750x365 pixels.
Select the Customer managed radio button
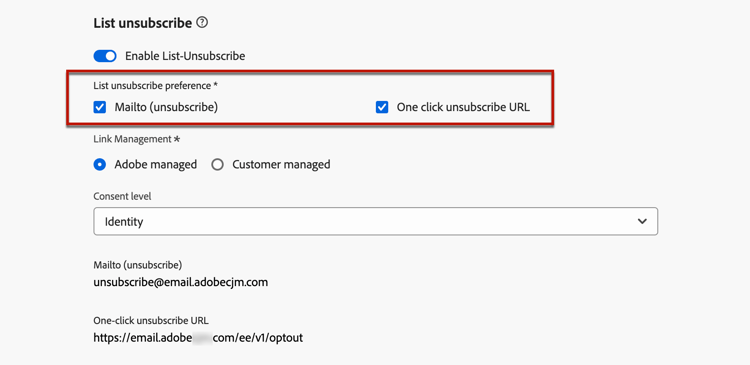point(218,165)
